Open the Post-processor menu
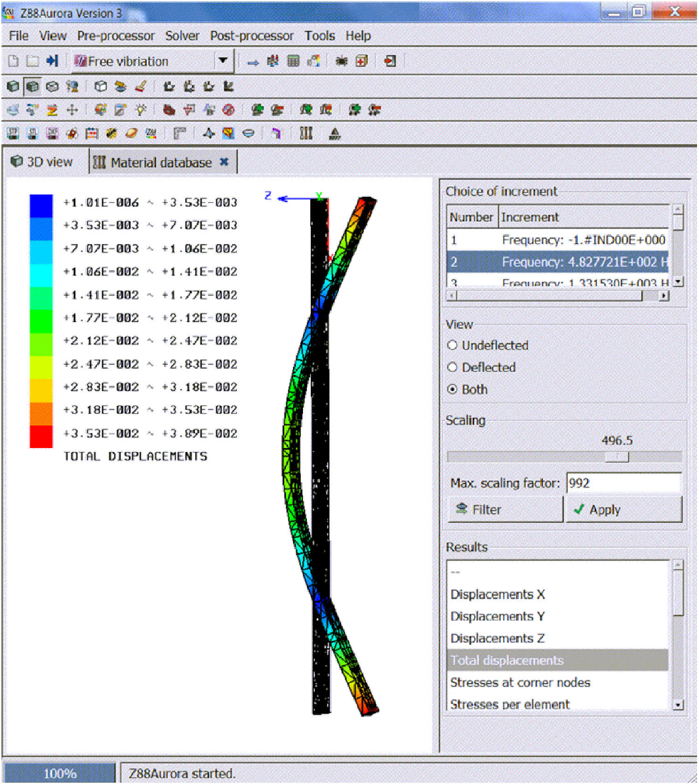The height and width of the screenshot is (784, 699). pyautogui.click(x=251, y=36)
